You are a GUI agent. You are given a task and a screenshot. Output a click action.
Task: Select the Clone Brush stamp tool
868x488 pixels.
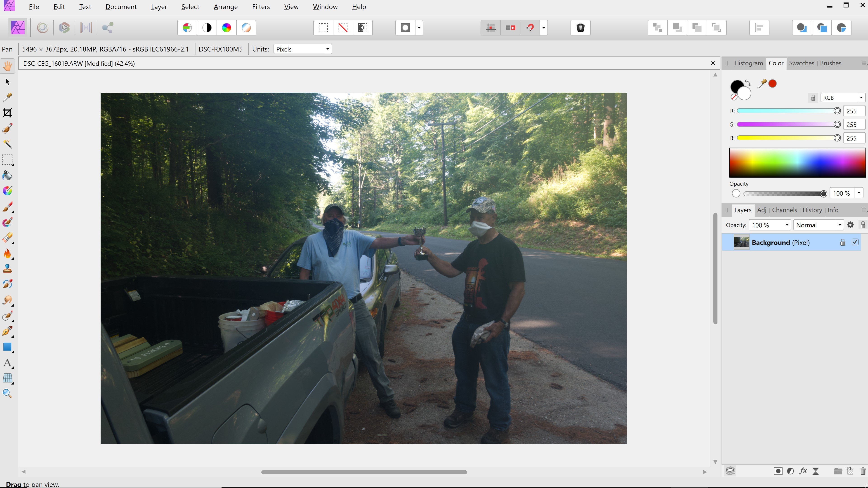pyautogui.click(x=7, y=269)
